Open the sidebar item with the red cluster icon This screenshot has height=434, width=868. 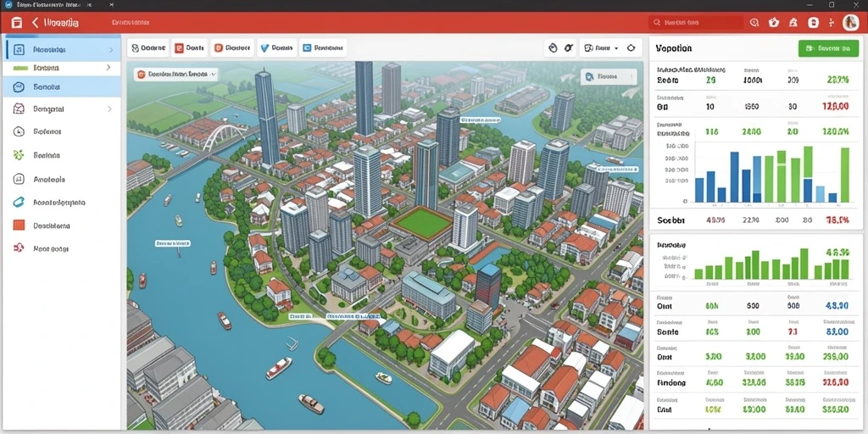[x=62, y=248]
